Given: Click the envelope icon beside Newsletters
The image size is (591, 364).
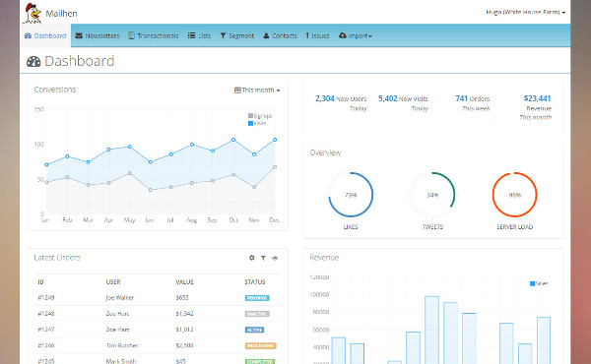Looking at the screenshot, I should (x=79, y=35).
